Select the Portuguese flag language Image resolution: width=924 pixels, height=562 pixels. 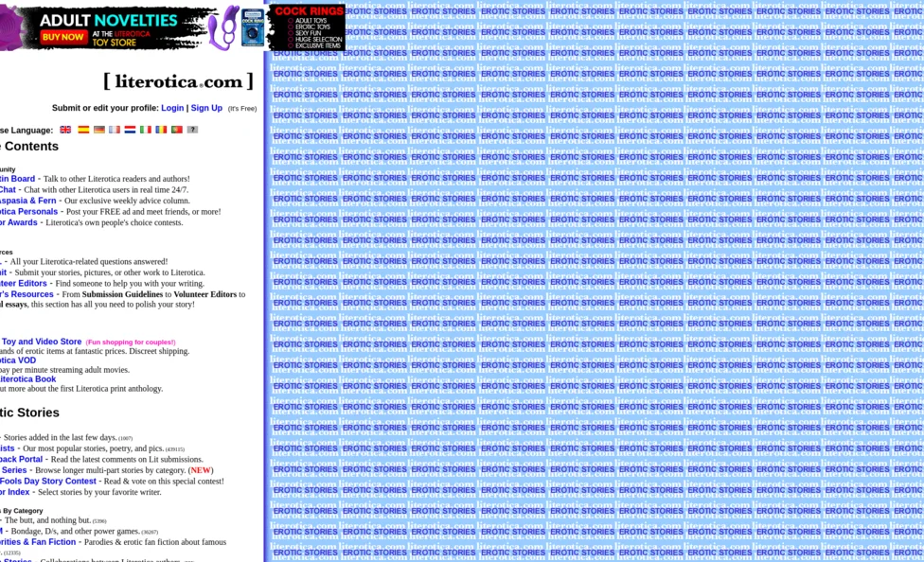pos(177,130)
